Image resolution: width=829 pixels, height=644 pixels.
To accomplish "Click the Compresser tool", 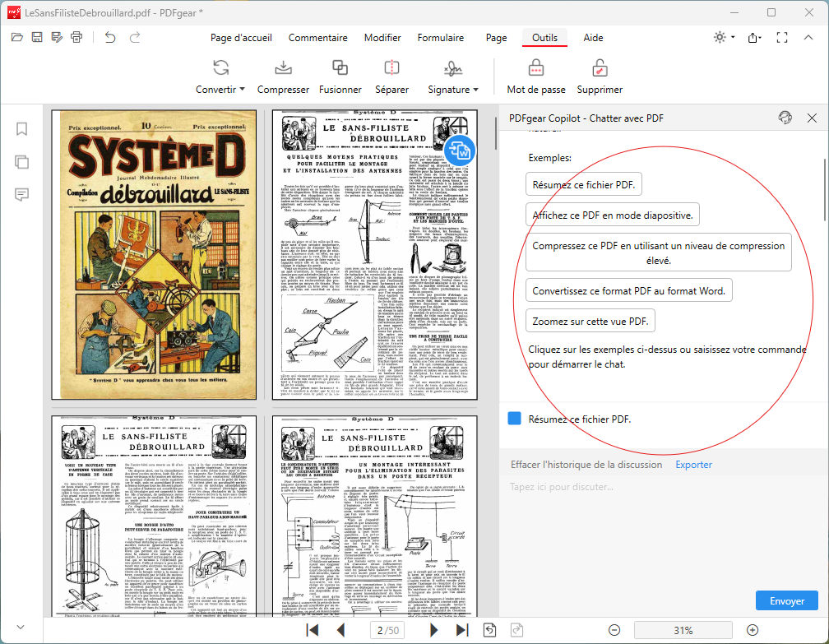I will [283, 76].
